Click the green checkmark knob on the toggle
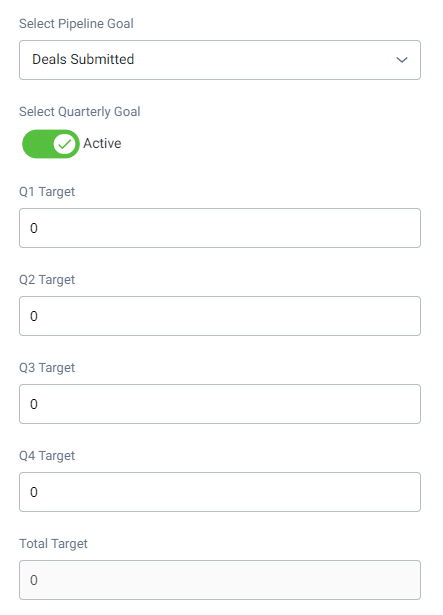This screenshot has height=615, width=443. [64, 144]
